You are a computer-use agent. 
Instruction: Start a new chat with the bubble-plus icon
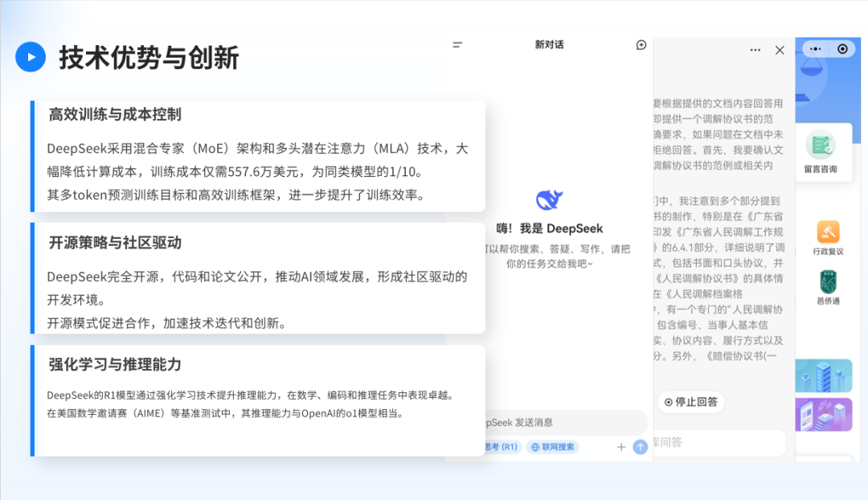point(641,45)
